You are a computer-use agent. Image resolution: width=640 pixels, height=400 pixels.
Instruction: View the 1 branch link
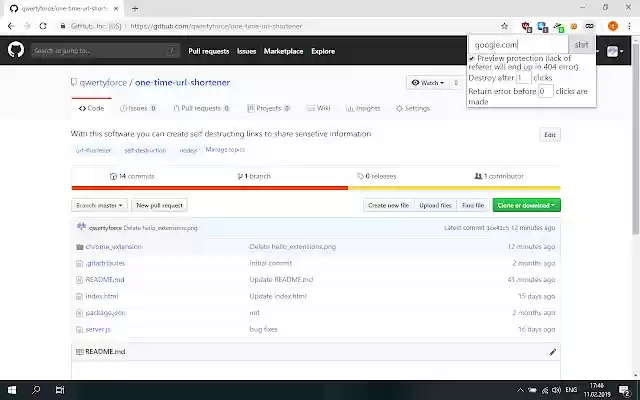pyautogui.click(x=254, y=176)
